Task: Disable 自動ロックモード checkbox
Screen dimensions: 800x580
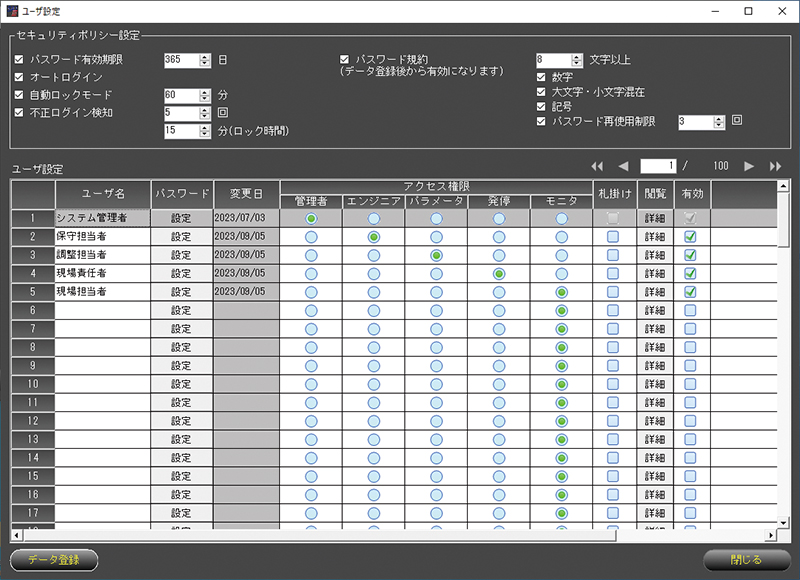Action: coord(19,95)
